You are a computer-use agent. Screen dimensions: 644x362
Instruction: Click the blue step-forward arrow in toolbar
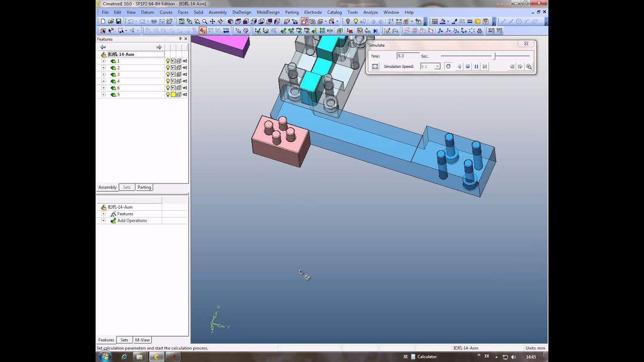pos(375,30)
